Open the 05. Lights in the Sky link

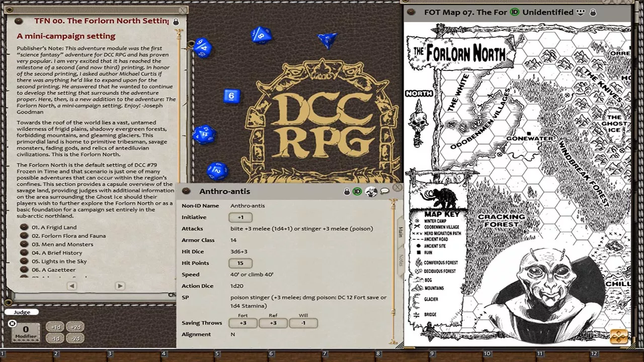[59, 261]
